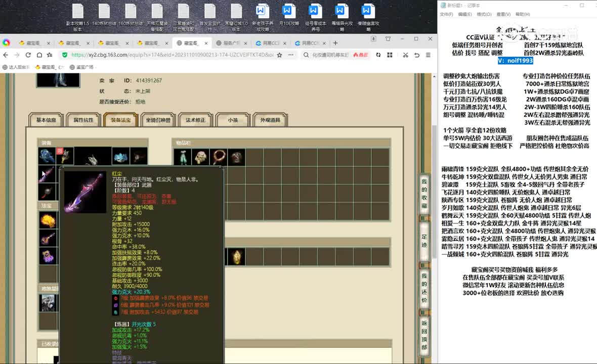
Task: Open the 秦陵幽宫攻略 document icon
Action: coord(368,17)
